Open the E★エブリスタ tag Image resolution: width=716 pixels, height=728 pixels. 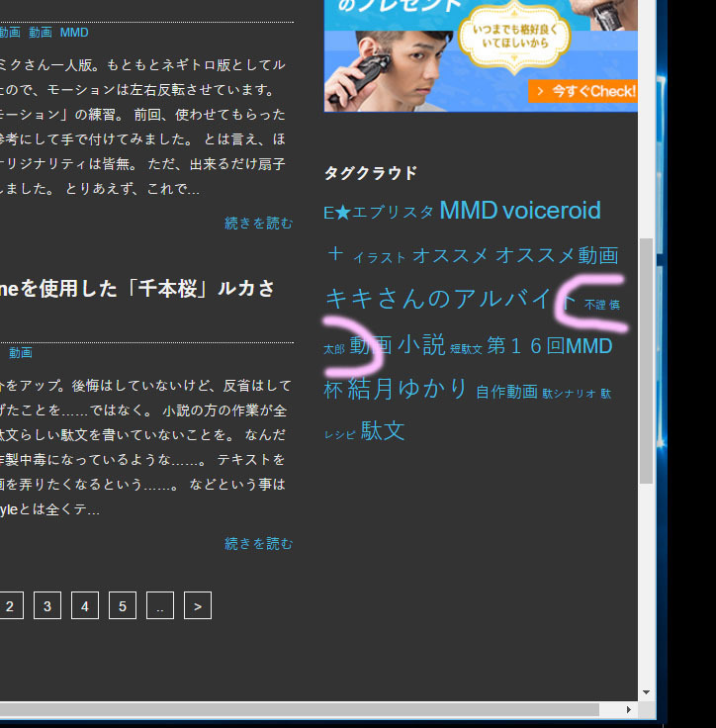point(379,213)
